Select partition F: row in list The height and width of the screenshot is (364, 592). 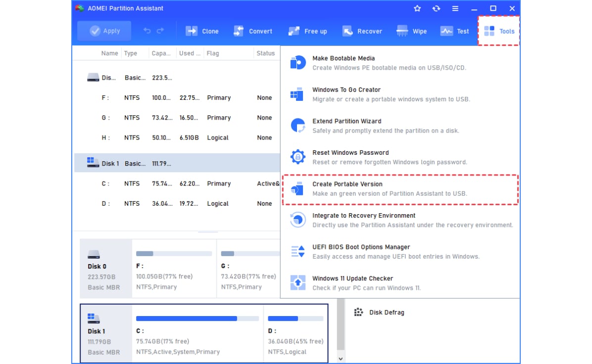[177, 98]
